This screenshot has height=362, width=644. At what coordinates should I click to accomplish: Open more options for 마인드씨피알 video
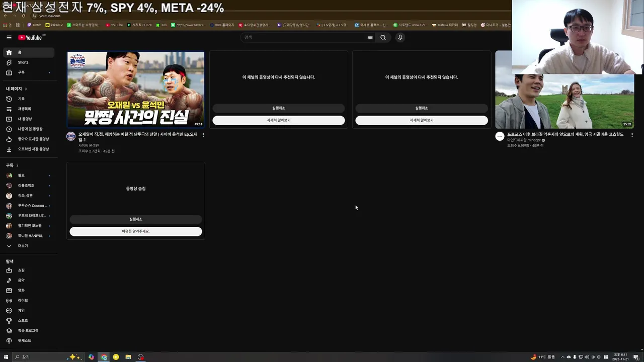pos(632,135)
